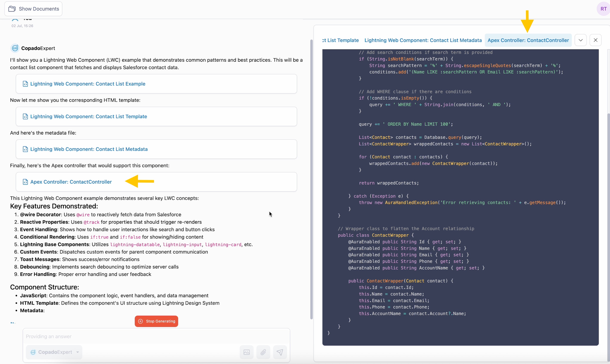Click the CopadoExpert avatar icon in chat
This screenshot has width=610, height=364.
pyautogui.click(x=15, y=48)
